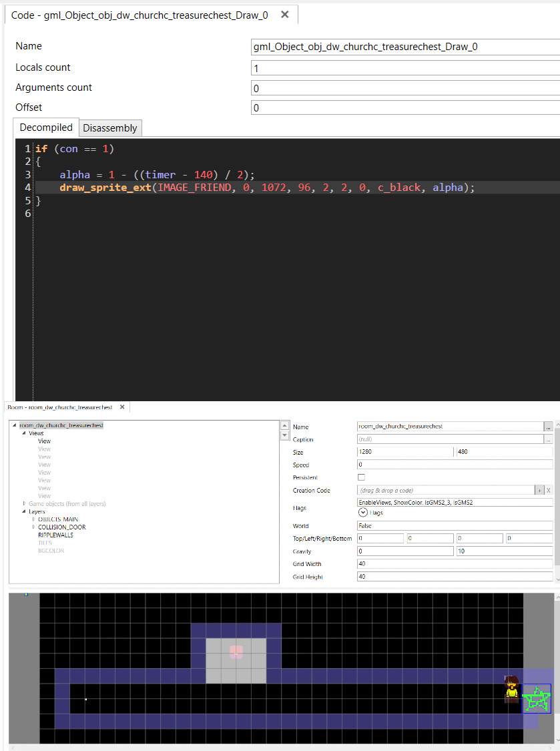Screen dimensions: 560x751
Task: Close the Code gml_Object_obj_dw_churchc_treasurechest_Draw_0 tab
Action: 284,15
